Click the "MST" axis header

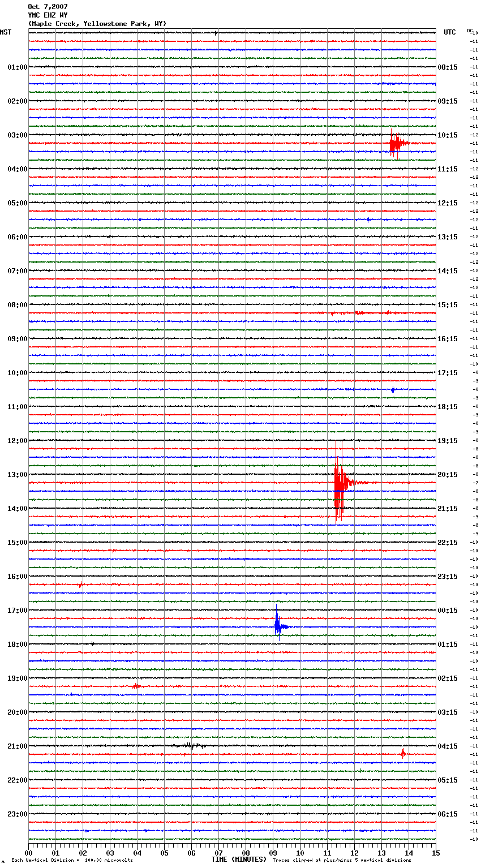click(6, 32)
